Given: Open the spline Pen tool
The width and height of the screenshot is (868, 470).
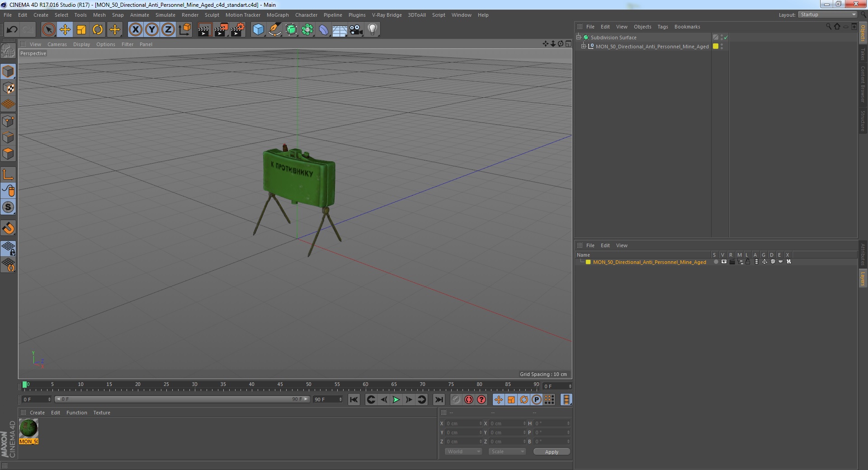Looking at the screenshot, I should [274, 30].
